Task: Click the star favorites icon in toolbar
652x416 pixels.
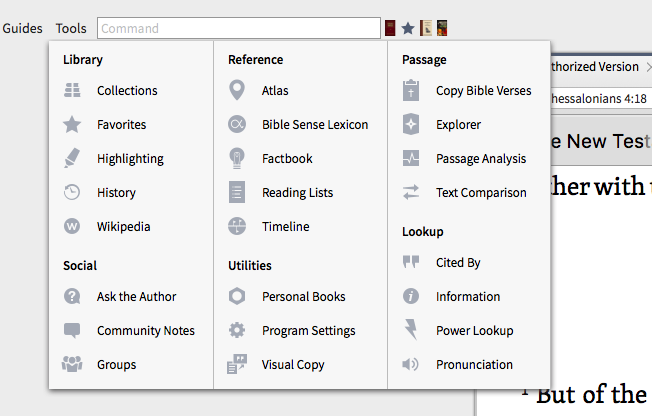Action: point(408,29)
